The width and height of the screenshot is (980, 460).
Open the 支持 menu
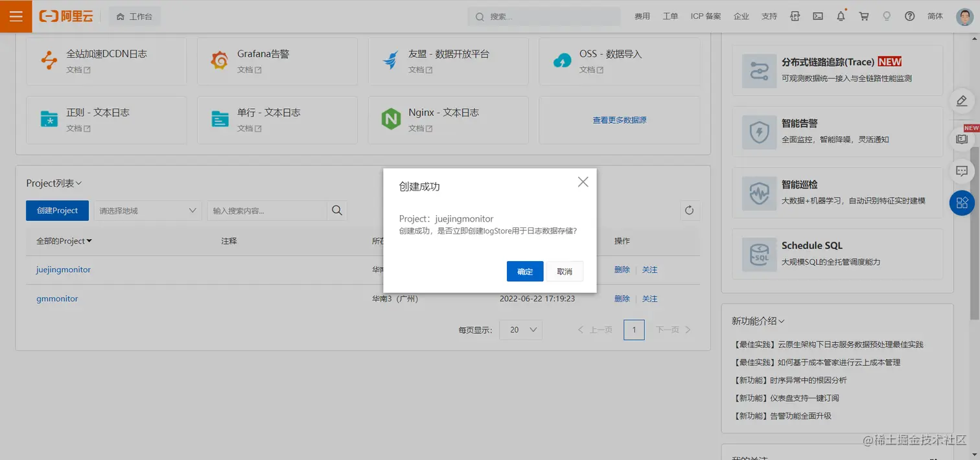[x=769, y=16]
